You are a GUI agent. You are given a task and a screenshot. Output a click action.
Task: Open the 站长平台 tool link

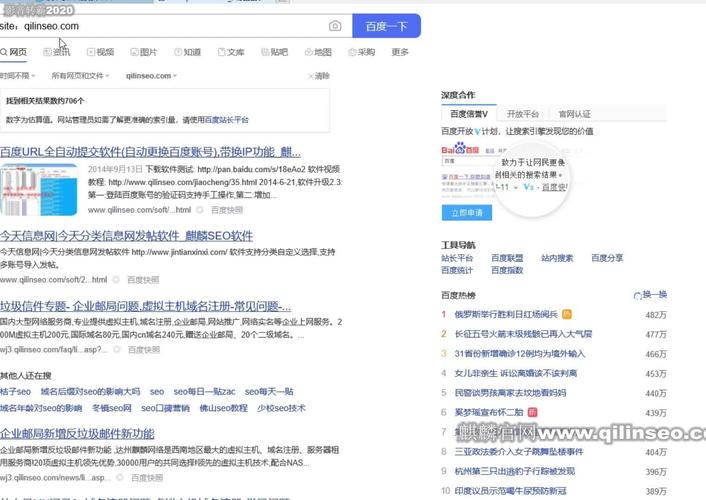(457, 258)
